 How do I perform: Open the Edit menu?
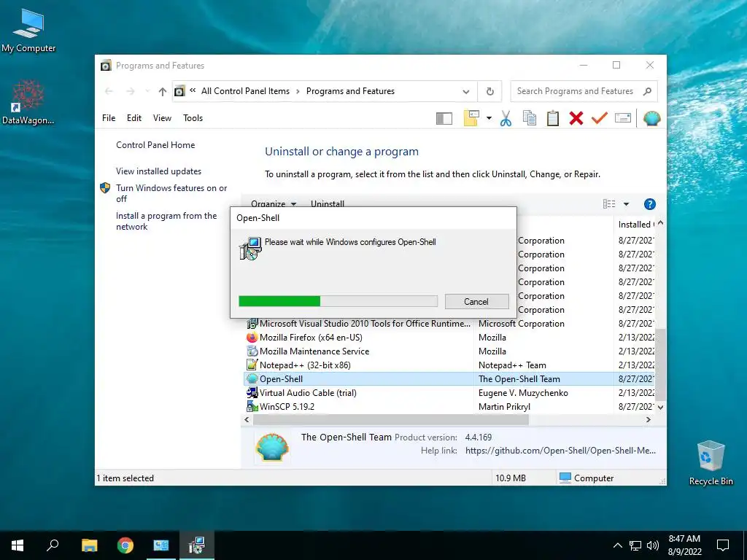(134, 118)
